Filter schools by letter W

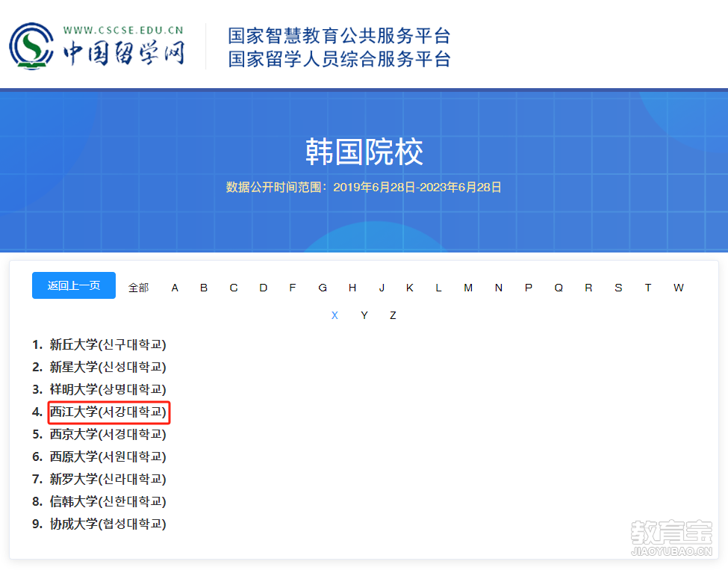coord(678,288)
